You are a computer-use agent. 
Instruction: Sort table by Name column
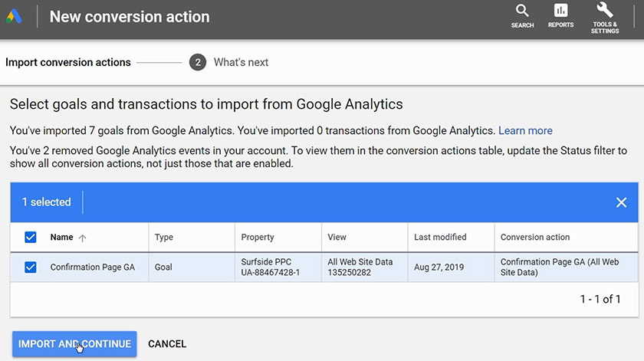coord(61,238)
